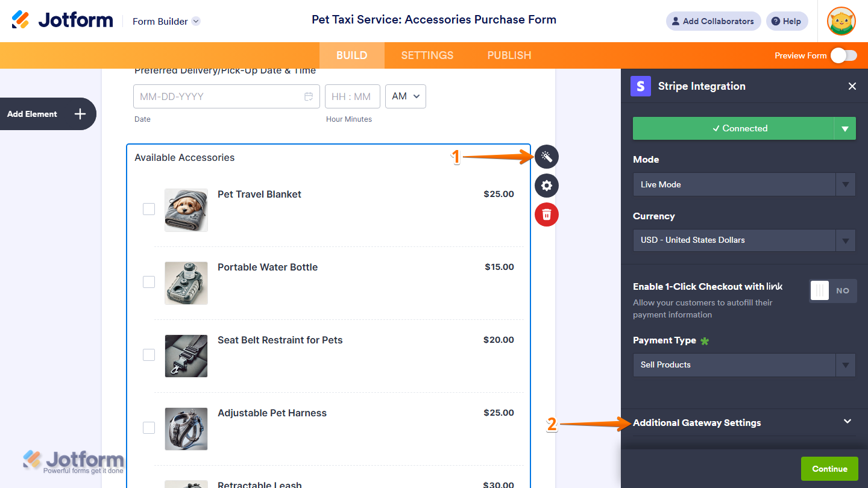
Task: Click the gear icon on Available Accessories
Action: (x=546, y=186)
